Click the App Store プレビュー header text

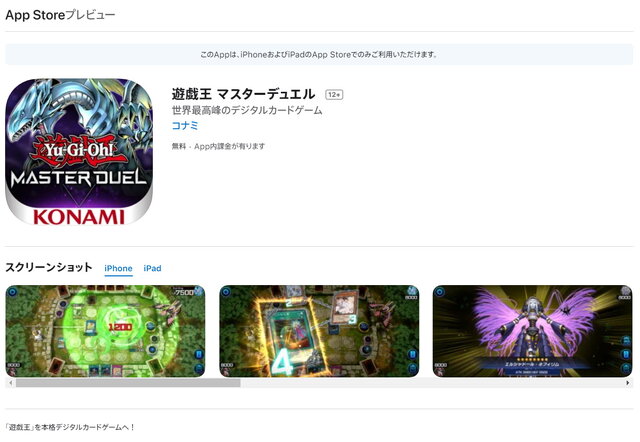(x=60, y=15)
